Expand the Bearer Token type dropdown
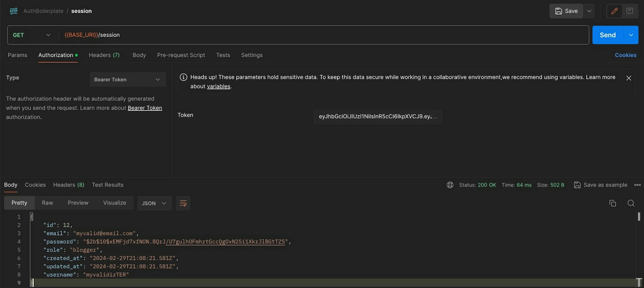The width and height of the screenshot is (644, 288). (126, 79)
